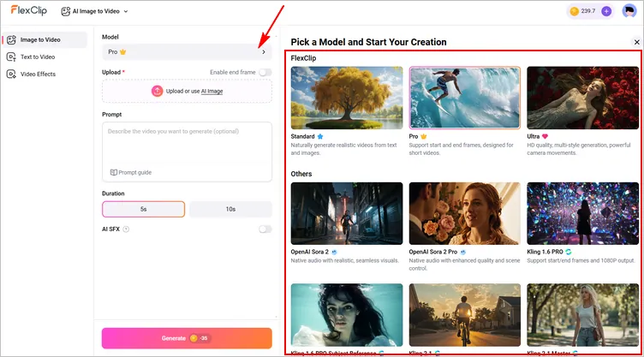
Task: Click the Prompt guide book icon
Action: [113, 173]
